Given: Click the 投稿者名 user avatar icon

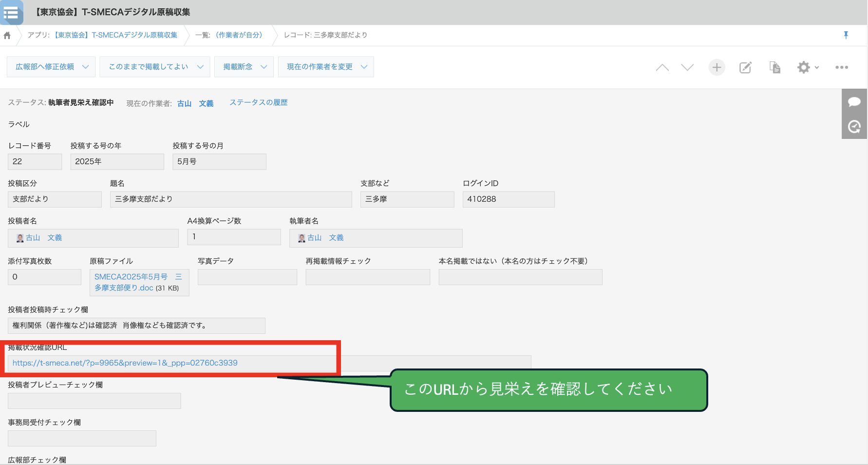Looking at the screenshot, I should pyautogui.click(x=20, y=238).
